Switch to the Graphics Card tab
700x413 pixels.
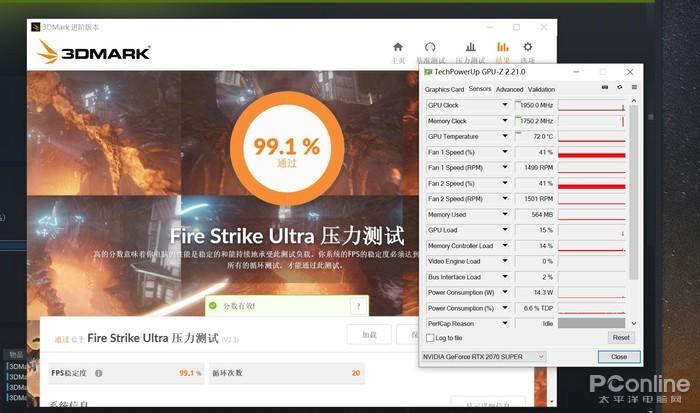coord(444,89)
